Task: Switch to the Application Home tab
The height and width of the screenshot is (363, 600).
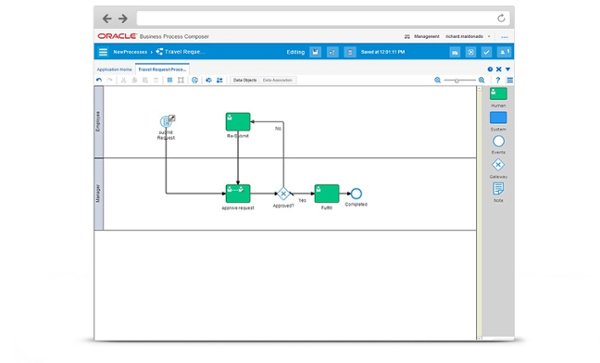Action: click(x=114, y=70)
